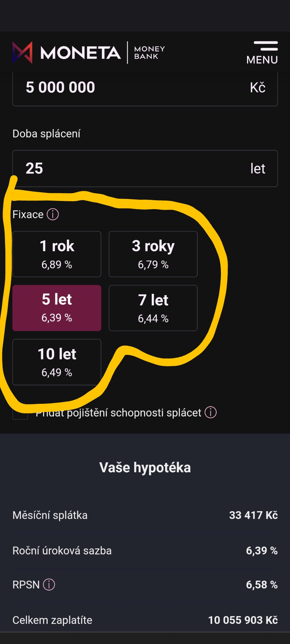
Task: Edit the 5 000 000 Kč loan amount field
Action: point(145,88)
